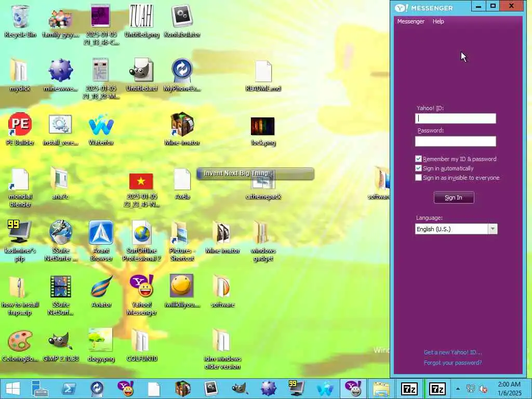Click the muted volume tray icon
Viewport: 532px width, 399px height.
(x=483, y=389)
